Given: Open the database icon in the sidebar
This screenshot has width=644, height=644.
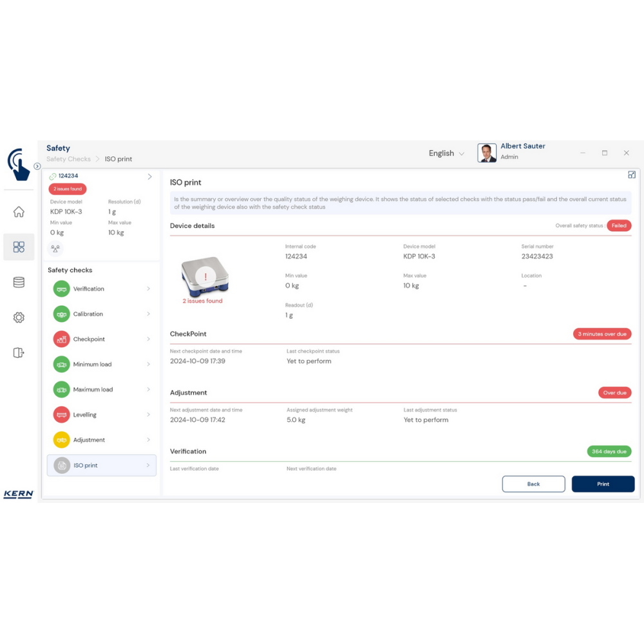Looking at the screenshot, I should pos(19,282).
